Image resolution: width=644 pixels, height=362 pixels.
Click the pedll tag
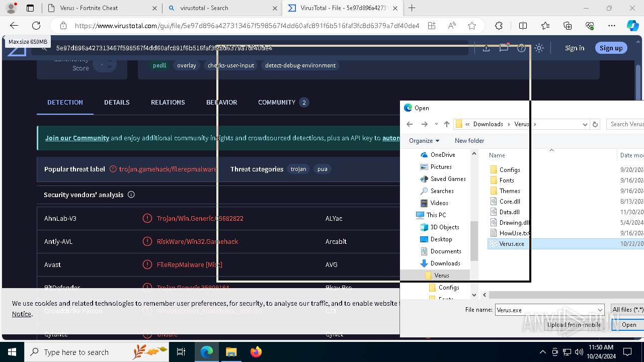[159, 65]
